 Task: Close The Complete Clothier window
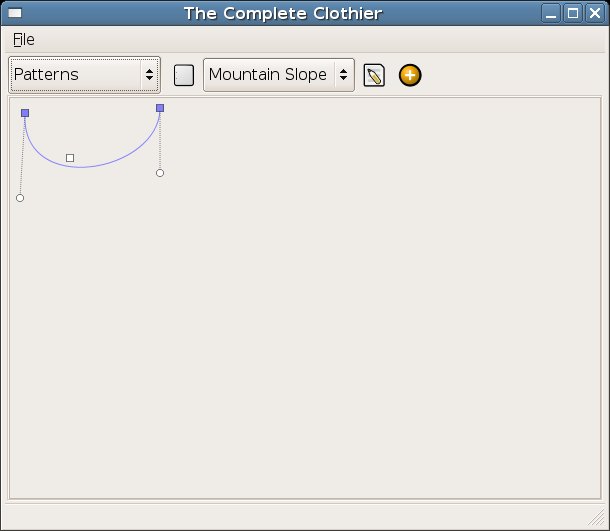tap(595, 13)
